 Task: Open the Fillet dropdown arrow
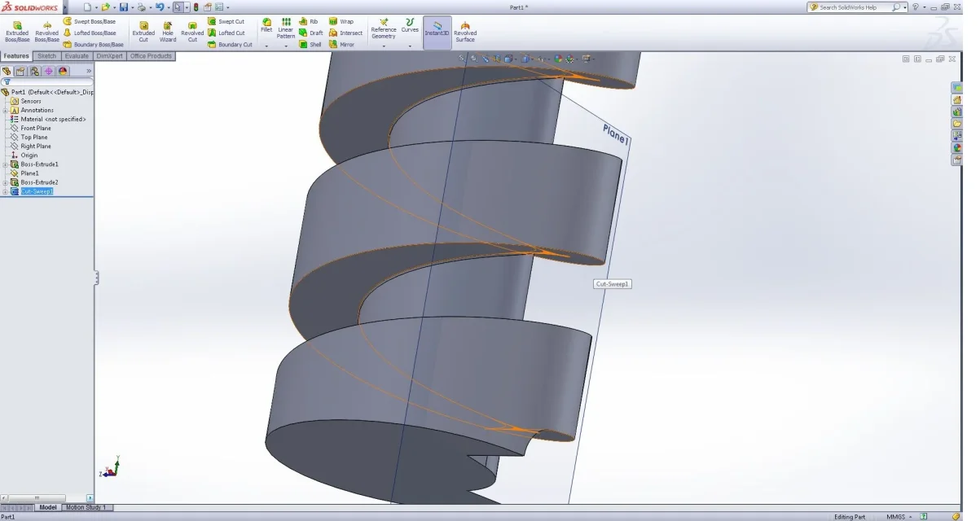tap(266, 46)
